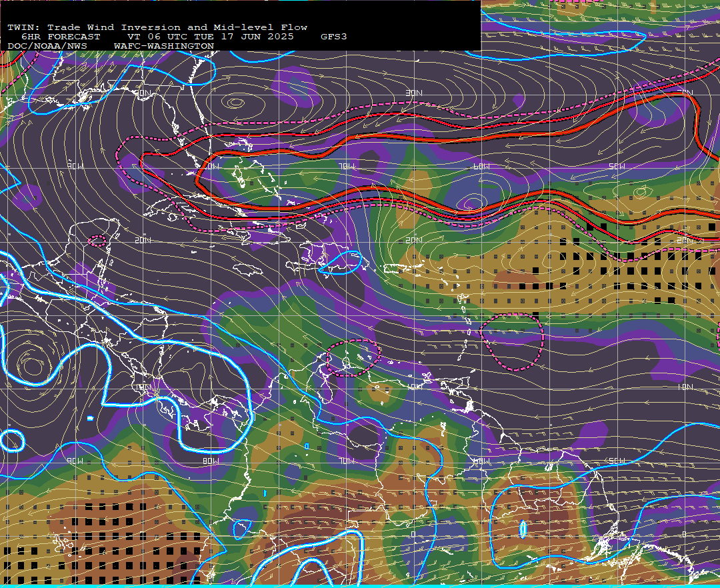Viewport: 720px width, 588px height.
Task: Click the 20N latitude label beside the Yucatan Peninsula
Action: pyautogui.click(x=143, y=240)
